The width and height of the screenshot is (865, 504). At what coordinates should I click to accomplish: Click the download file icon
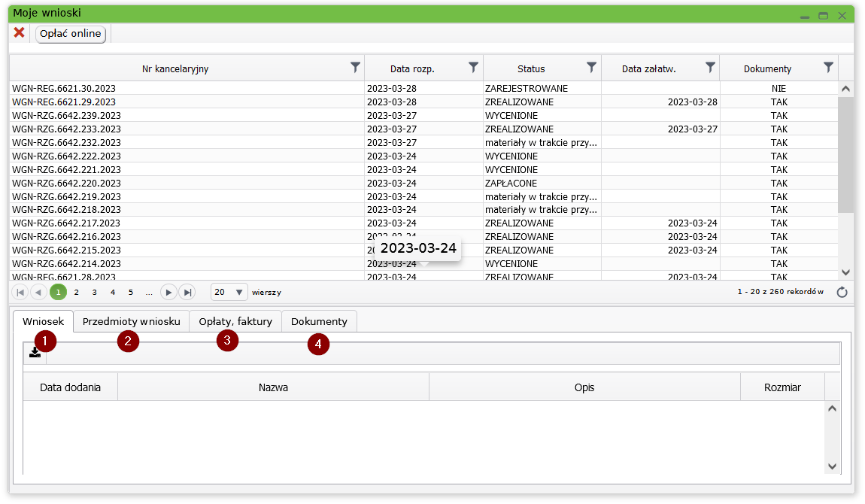pyautogui.click(x=35, y=352)
